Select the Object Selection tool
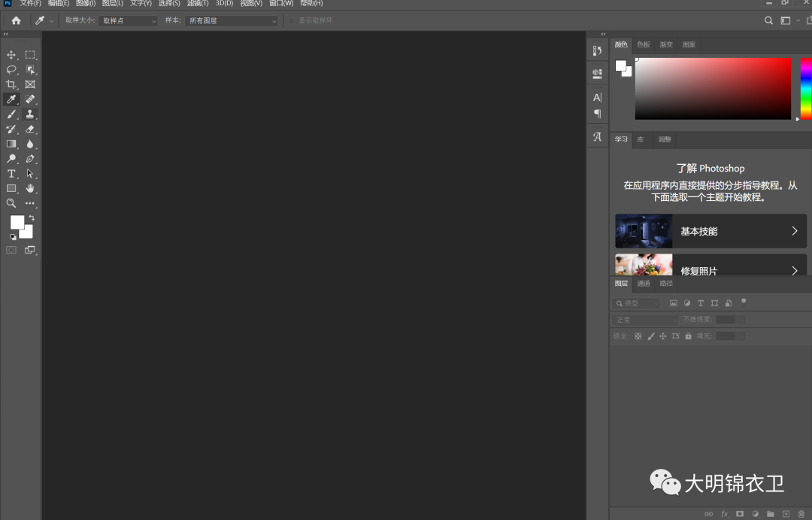This screenshot has height=520, width=812. [30, 69]
